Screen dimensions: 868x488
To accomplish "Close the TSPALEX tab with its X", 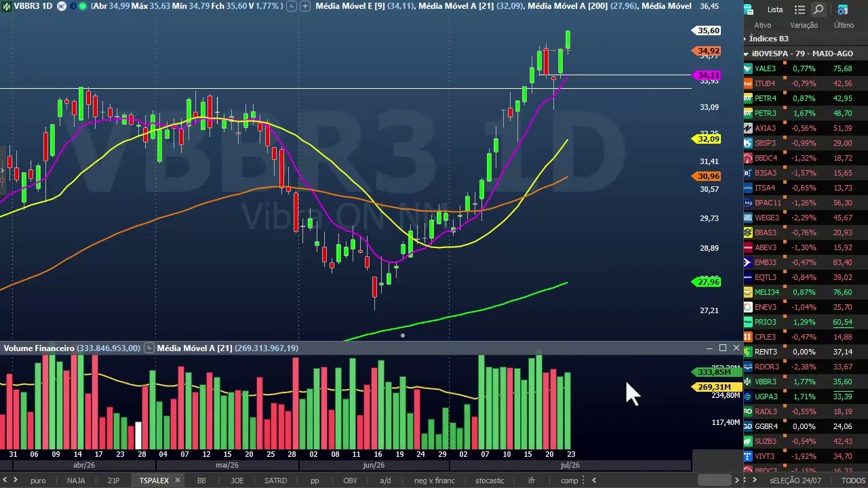I will coord(178,480).
